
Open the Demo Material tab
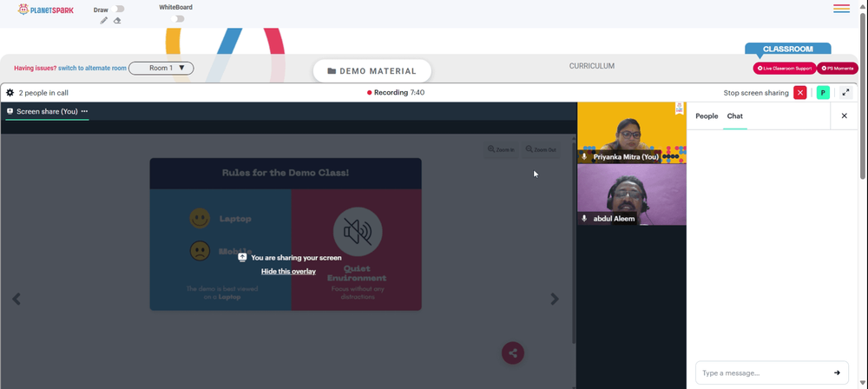tap(372, 71)
